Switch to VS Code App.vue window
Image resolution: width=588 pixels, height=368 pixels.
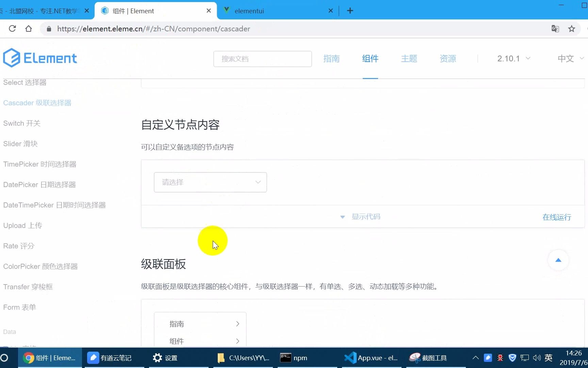371,358
